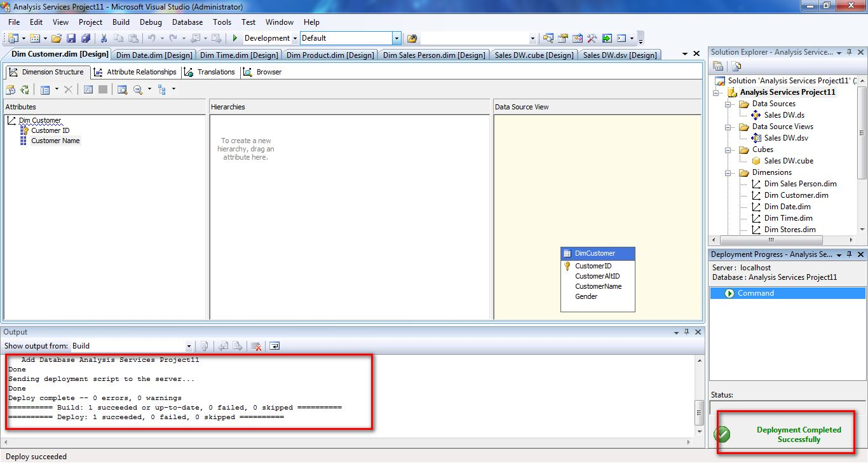Click the Solution Explorer horizontal scrollbar
868x463 pixels.
(784, 240)
